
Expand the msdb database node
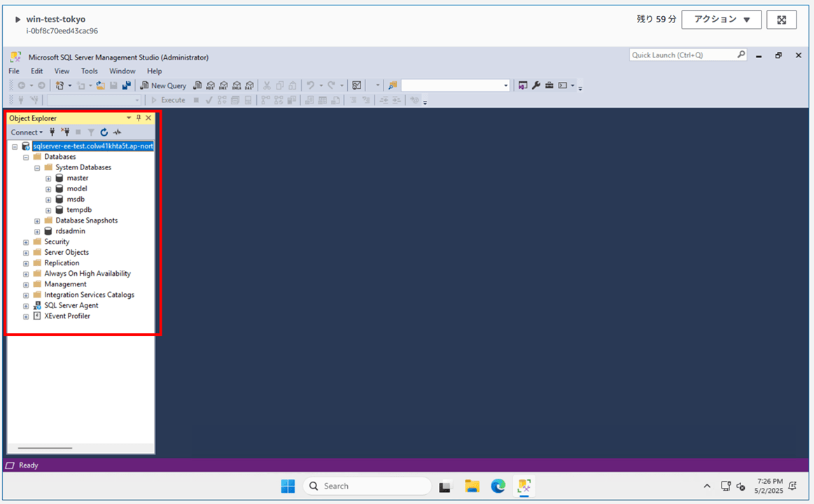point(48,199)
